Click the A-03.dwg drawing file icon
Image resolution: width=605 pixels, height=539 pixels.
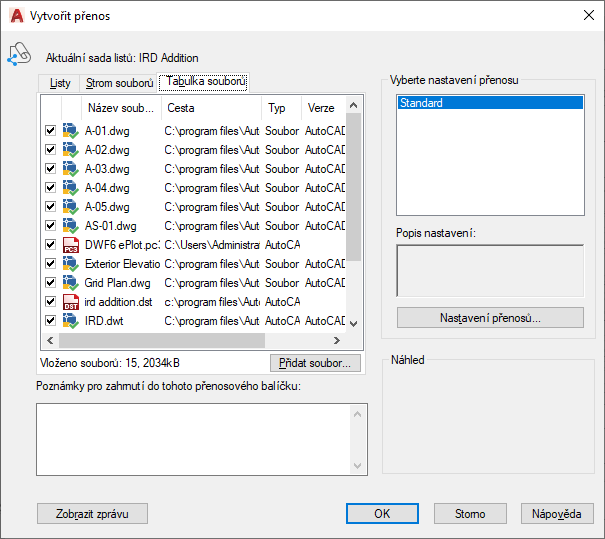point(70,169)
